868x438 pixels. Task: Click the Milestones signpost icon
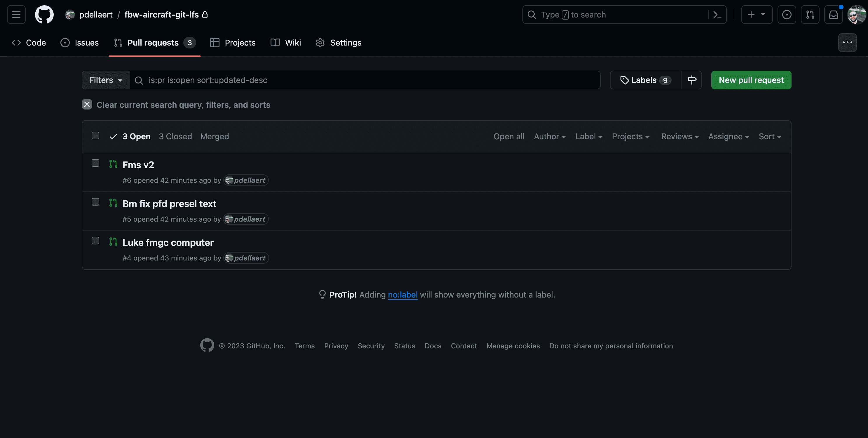point(691,80)
